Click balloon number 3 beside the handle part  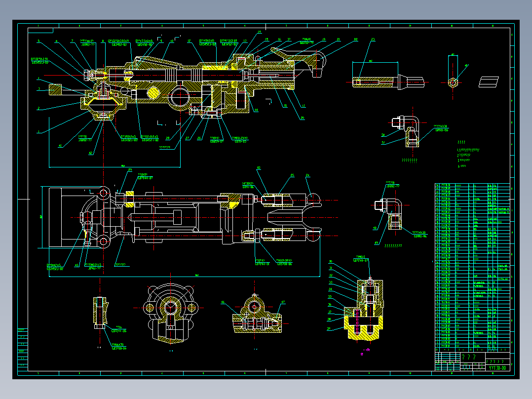pyautogui.click(x=39, y=89)
